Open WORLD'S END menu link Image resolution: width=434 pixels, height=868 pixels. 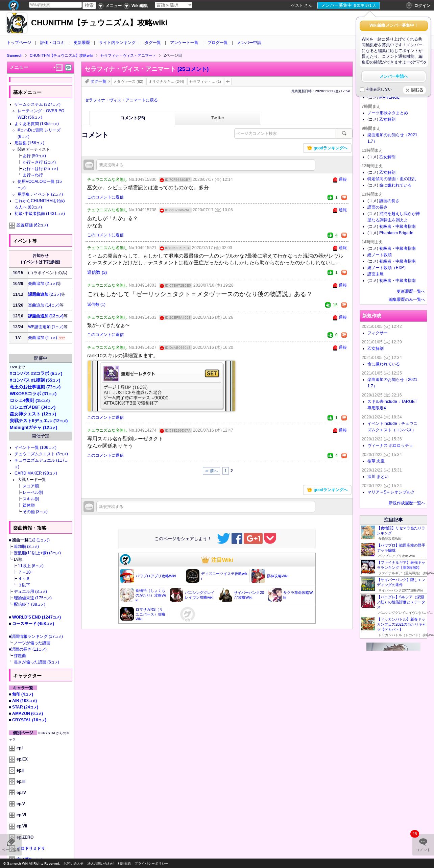tap(36, 617)
